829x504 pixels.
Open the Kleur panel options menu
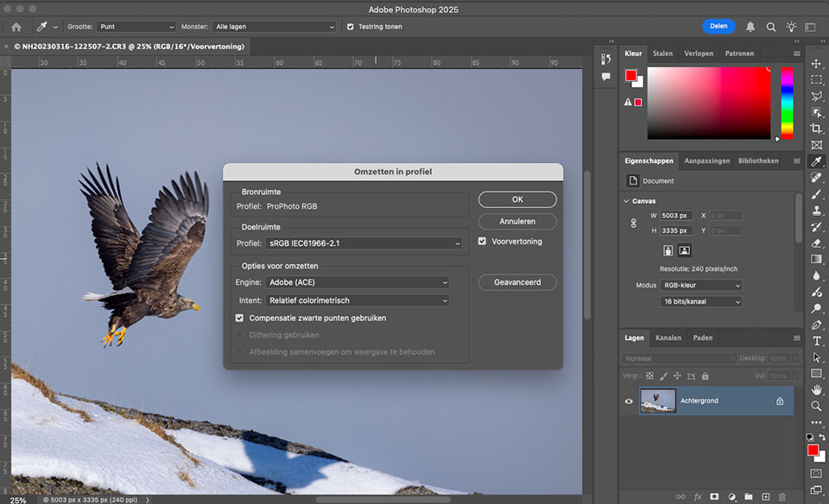pyautogui.click(x=797, y=54)
